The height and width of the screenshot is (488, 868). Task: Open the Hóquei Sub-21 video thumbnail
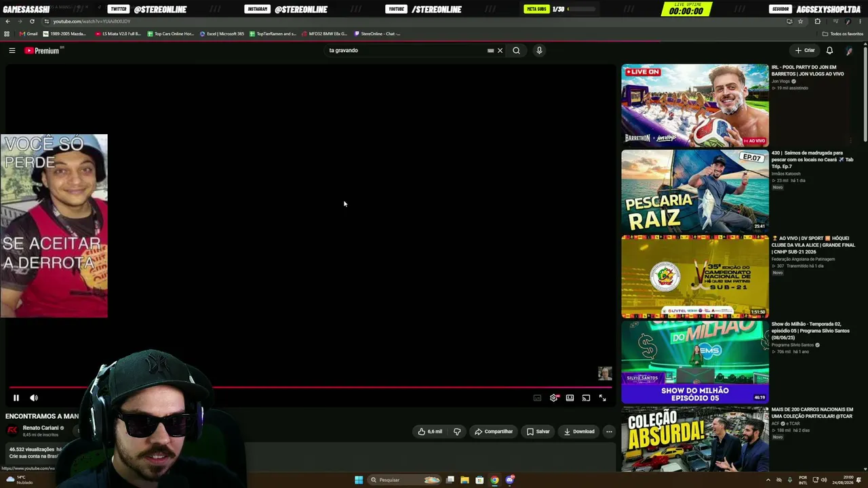(695, 277)
